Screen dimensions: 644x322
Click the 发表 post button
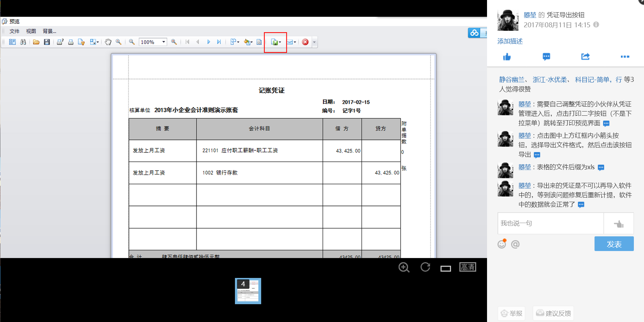tap(614, 244)
